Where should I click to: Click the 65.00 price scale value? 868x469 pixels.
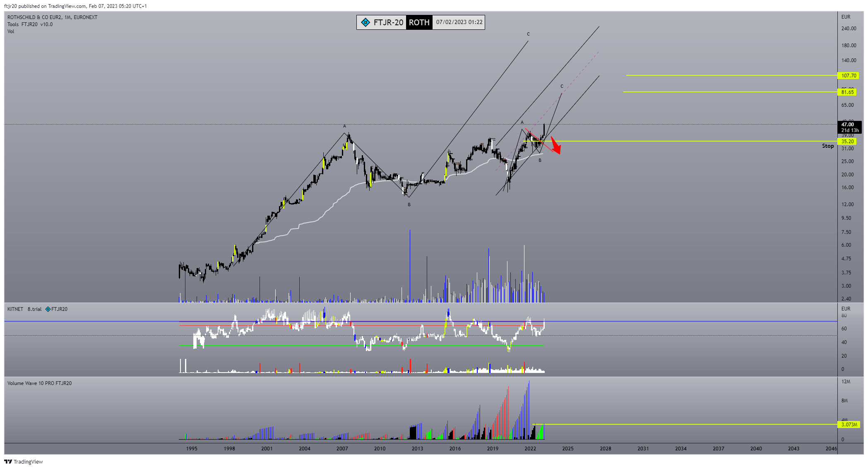pos(847,105)
